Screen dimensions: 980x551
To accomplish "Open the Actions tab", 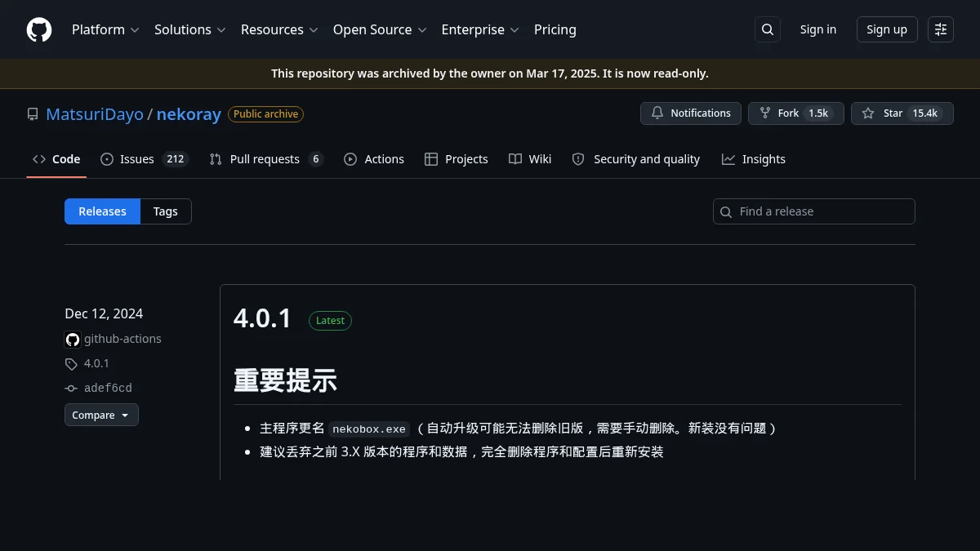I will [x=374, y=159].
